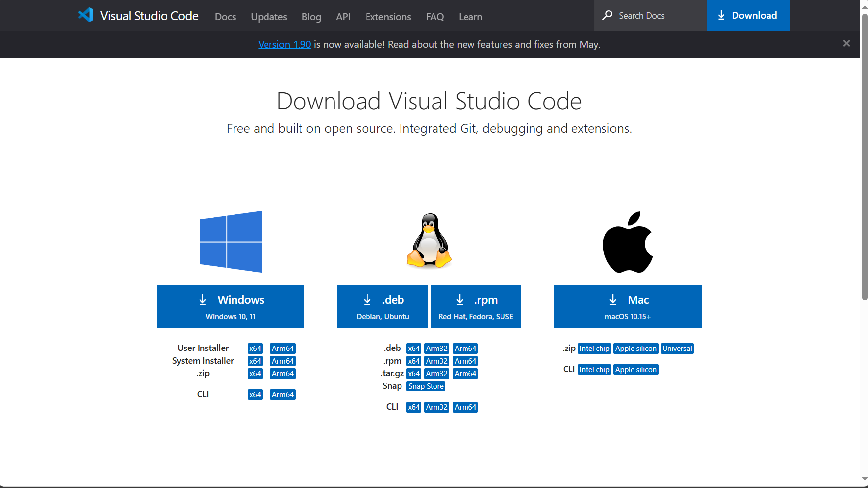The width and height of the screenshot is (868, 488).
Task: Go to the Blog page
Action: click(311, 16)
